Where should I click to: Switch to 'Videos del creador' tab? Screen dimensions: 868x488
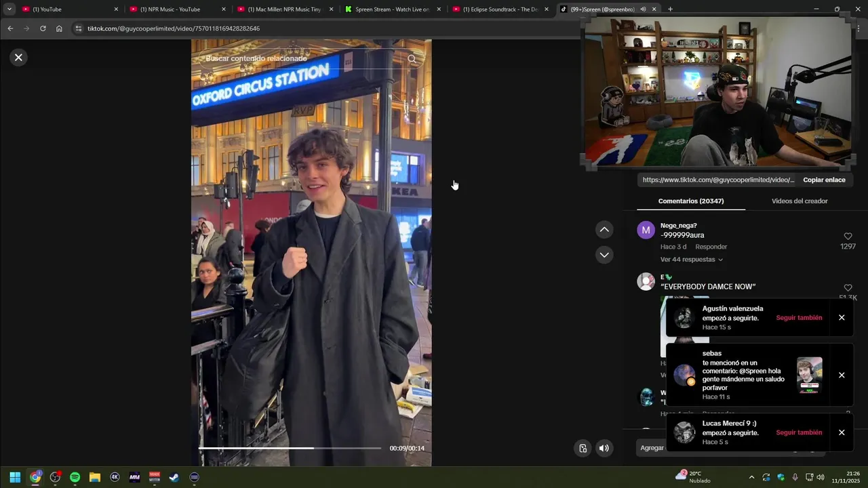click(800, 201)
